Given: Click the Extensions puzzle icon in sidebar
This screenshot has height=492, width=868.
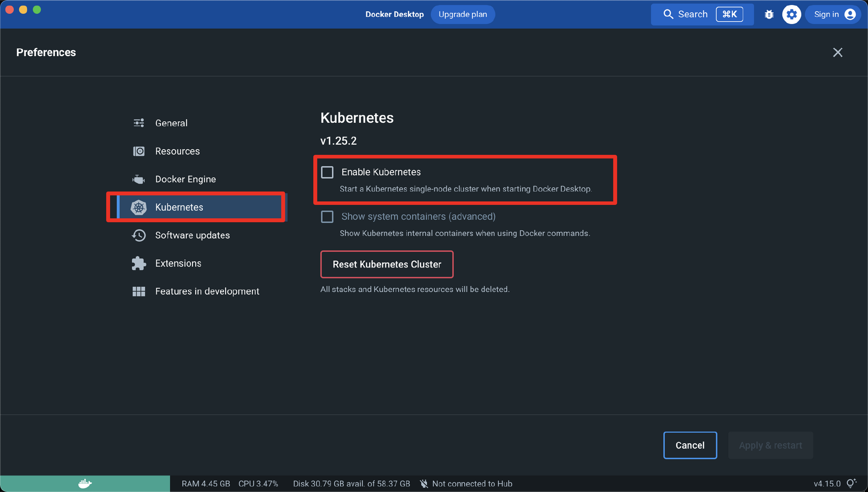Looking at the screenshot, I should pos(138,262).
